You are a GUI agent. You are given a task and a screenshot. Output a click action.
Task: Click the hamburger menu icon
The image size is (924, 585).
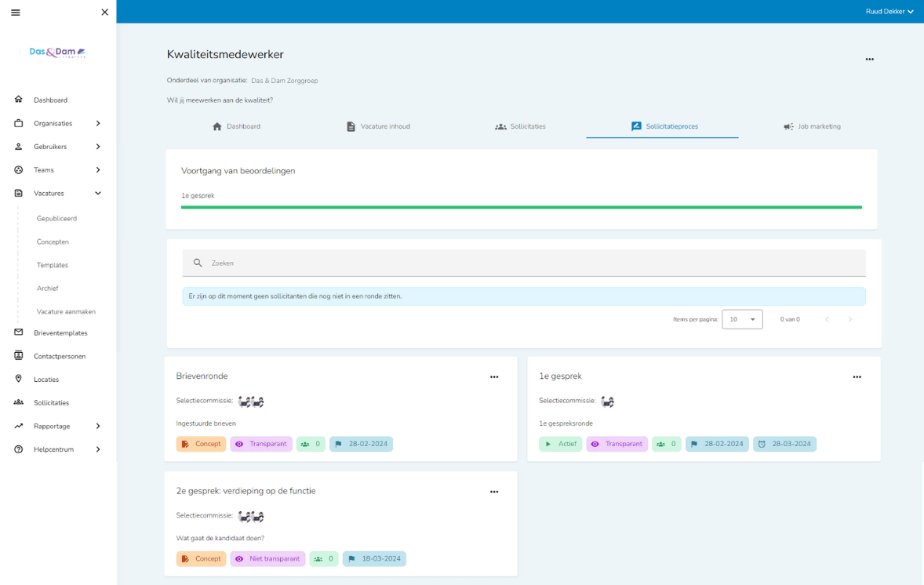pyautogui.click(x=16, y=13)
